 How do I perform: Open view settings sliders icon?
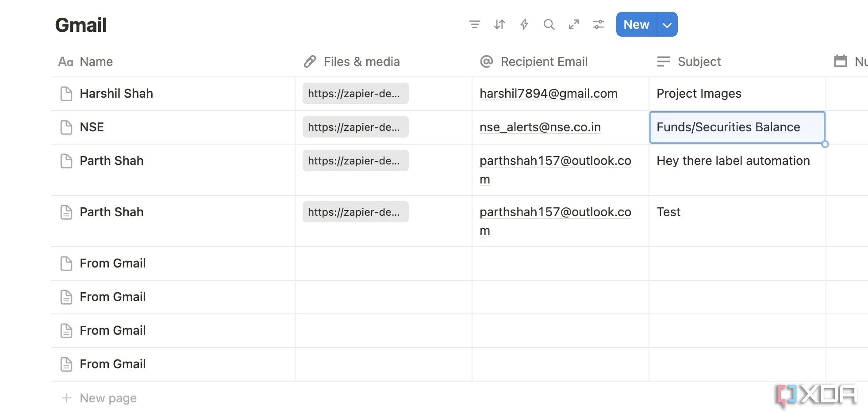598,24
